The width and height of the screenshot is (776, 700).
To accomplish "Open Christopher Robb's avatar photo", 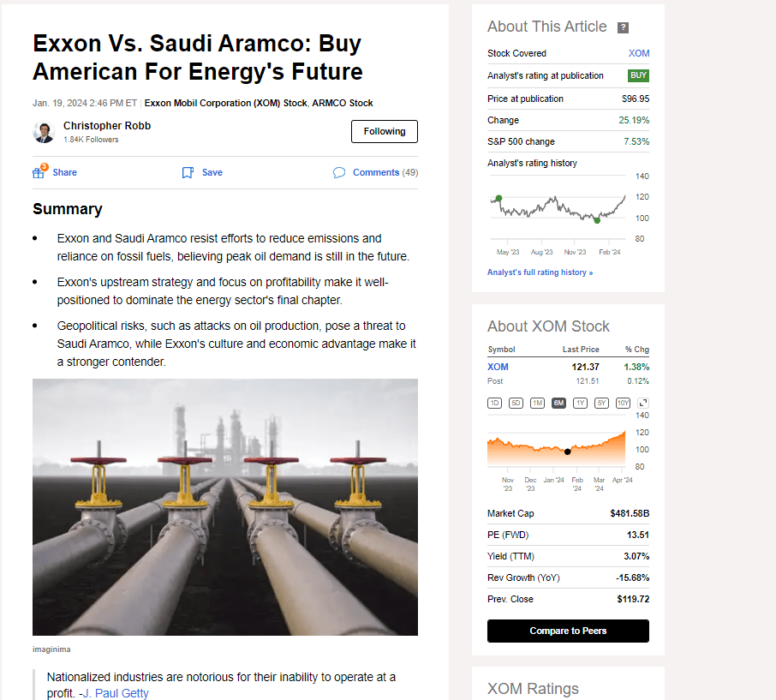I will [x=44, y=132].
